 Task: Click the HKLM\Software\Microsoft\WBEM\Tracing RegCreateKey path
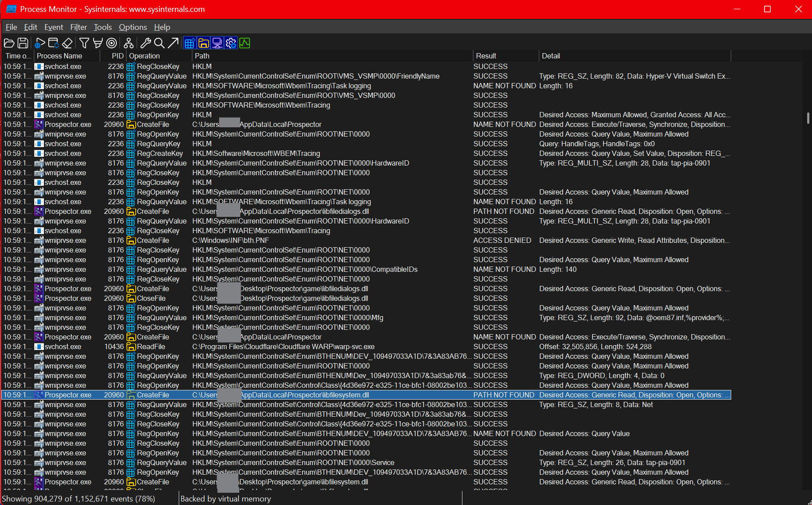tap(256, 153)
